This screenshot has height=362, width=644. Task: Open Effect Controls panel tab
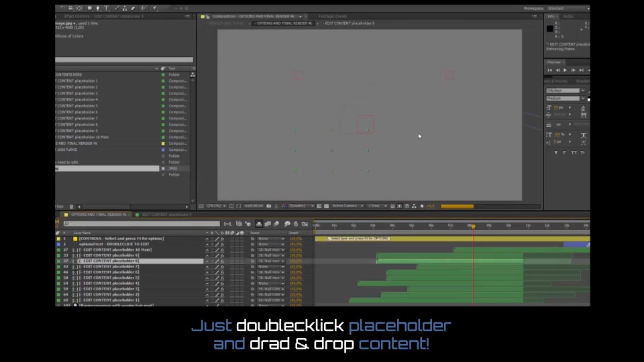pos(103,16)
